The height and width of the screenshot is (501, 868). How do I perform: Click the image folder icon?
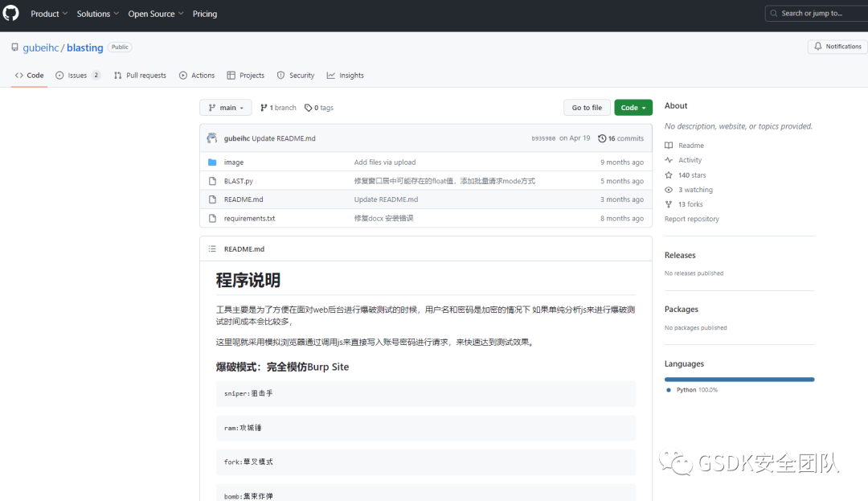pos(212,162)
